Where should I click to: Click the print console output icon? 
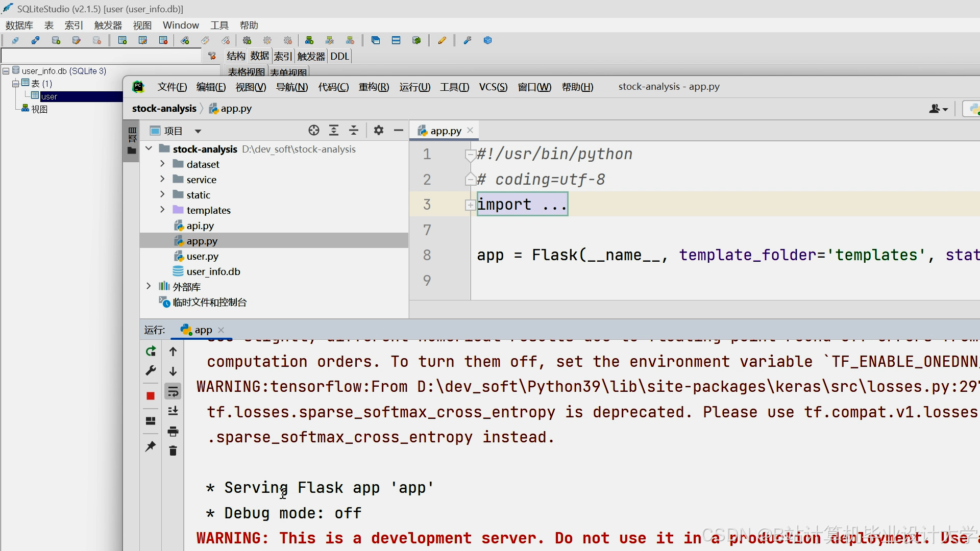(173, 432)
